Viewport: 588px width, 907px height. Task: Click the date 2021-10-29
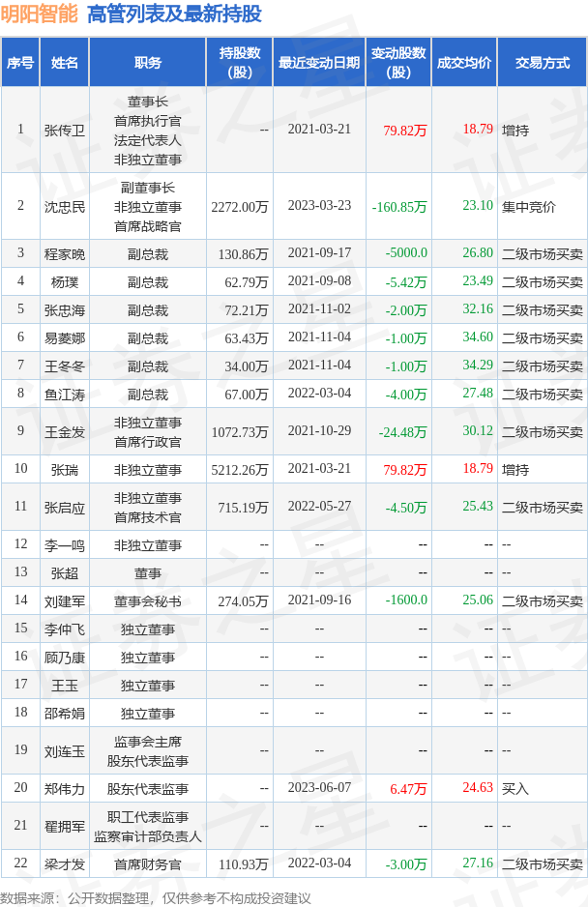pyautogui.click(x=319, y=431)
